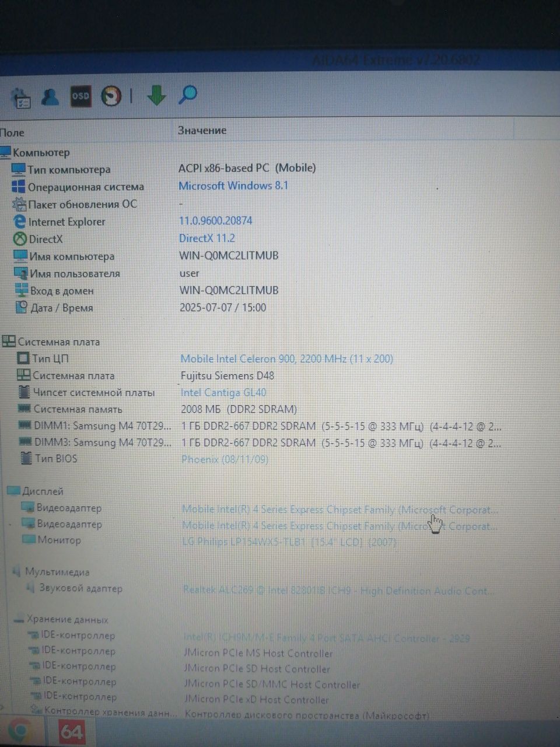The width and height of the screenshot is (560, 747).
Task: Open the Phoenix (08/11/09) BIOS link
Action: (x=225, y=459)
